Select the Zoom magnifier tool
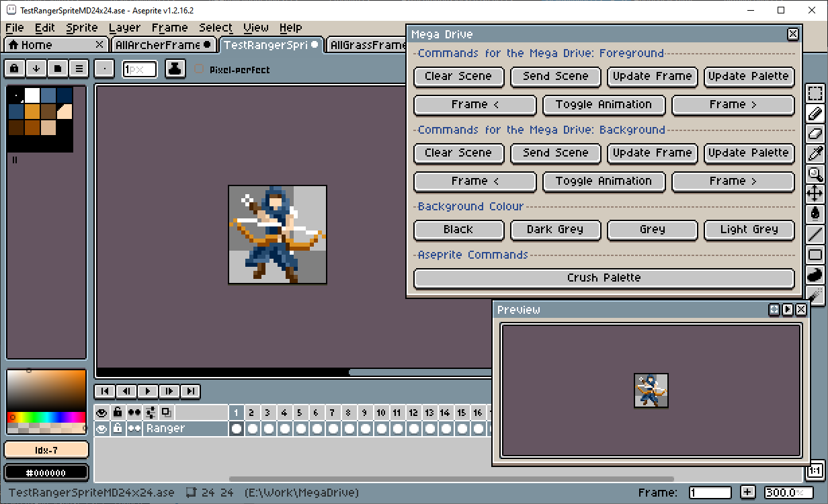The width and height of the screenshot is (828, 504). (x=815, y=174)
